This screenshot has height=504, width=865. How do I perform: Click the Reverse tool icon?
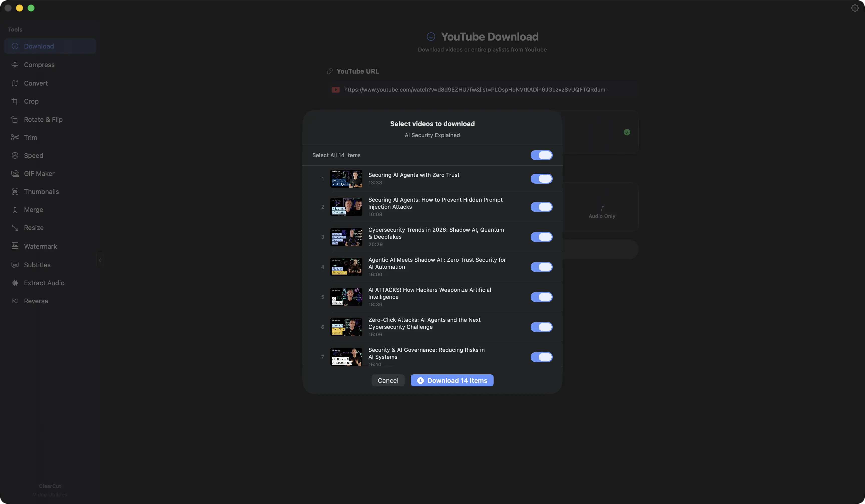tap(15, 301)
